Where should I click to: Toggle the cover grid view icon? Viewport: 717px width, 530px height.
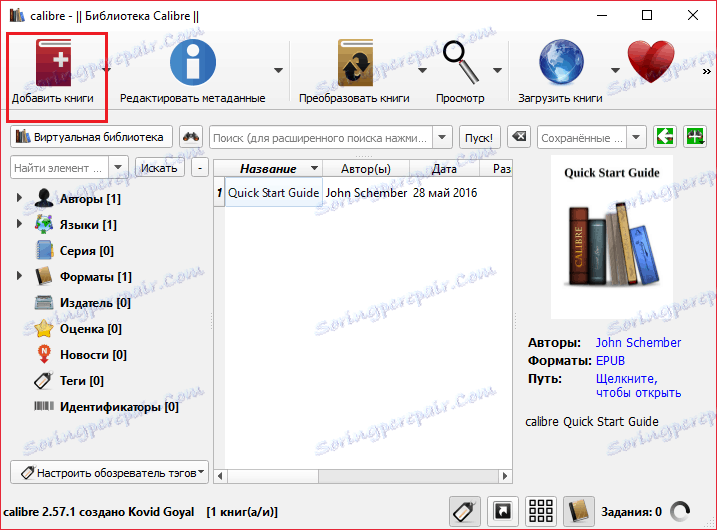point(540,511)
